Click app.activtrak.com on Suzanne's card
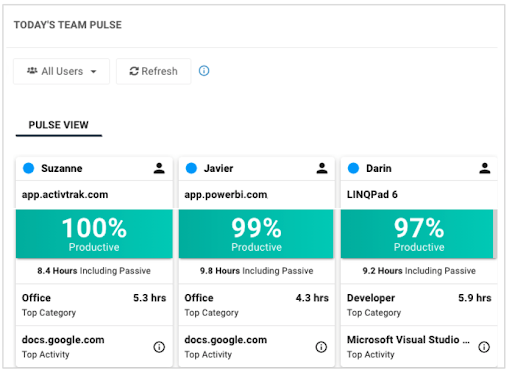This screenshot has height=375, width=512. coord(65,195)
